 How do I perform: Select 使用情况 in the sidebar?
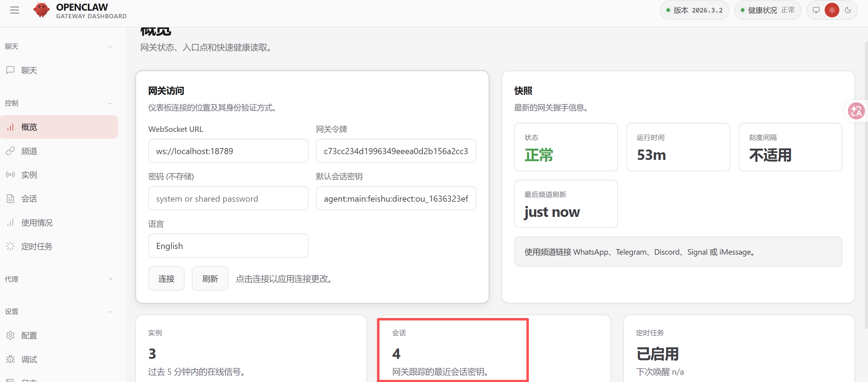click(x=37, y=222)
